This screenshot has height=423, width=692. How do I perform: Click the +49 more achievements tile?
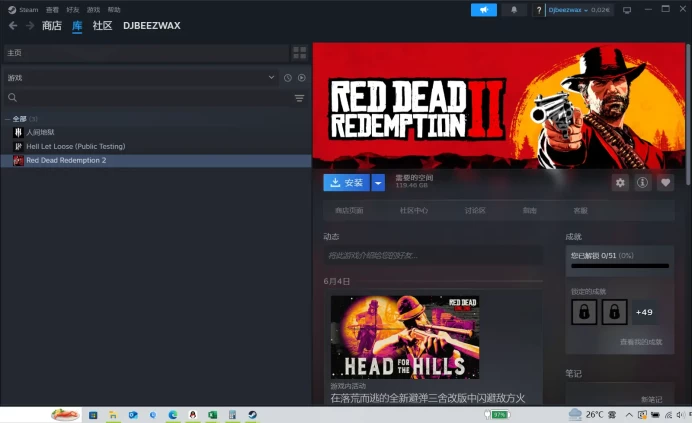coord(644,312)
